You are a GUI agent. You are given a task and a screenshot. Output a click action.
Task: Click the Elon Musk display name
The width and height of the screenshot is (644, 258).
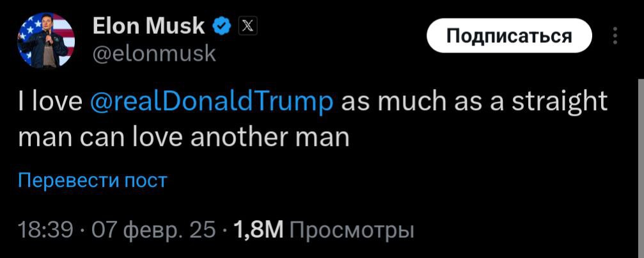tap(148, 27)
